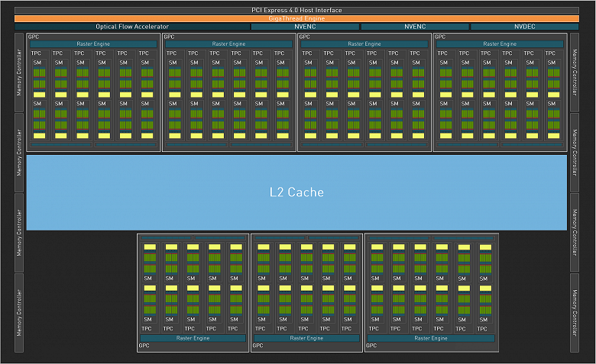Click the PCI Express 4.0 Host Interface bar

[297, 10]
